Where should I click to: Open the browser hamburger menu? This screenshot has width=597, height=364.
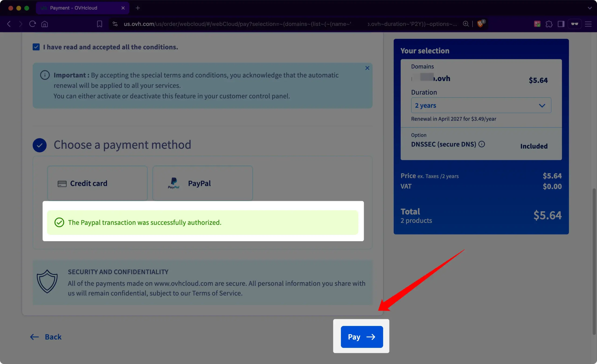tap(588, 24)
